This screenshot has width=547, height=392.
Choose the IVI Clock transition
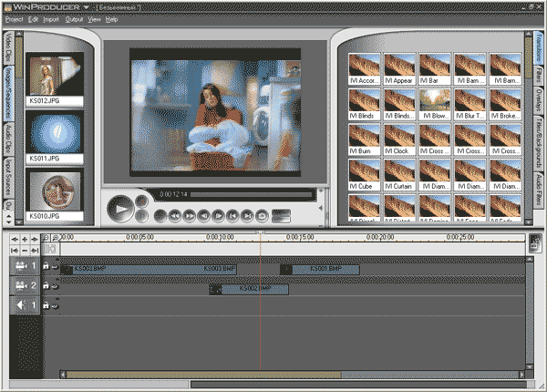tap(400, 138)
